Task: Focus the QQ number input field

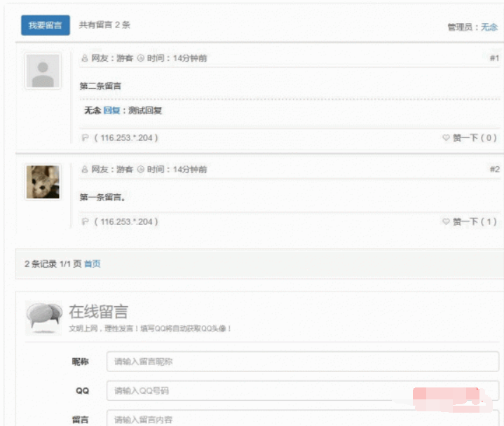Action: point(302,390)
